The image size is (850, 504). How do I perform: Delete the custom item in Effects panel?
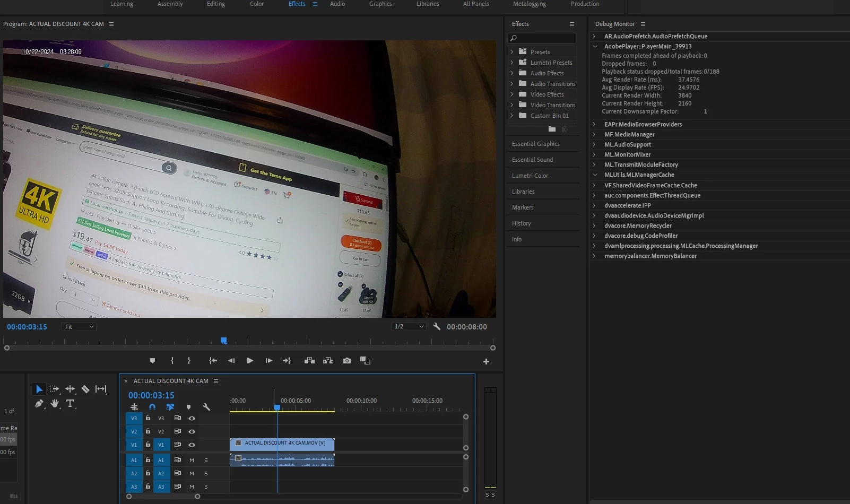[565, 129]
